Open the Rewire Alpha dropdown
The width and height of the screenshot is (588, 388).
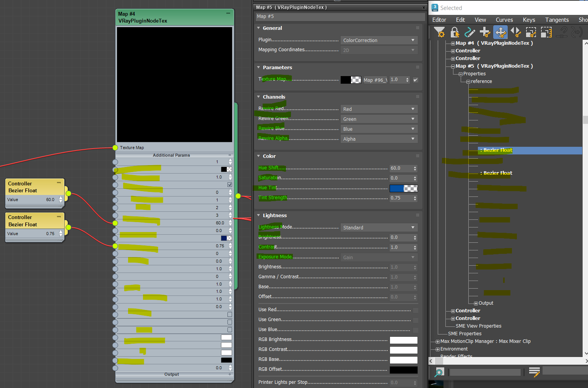click(379, 139)
